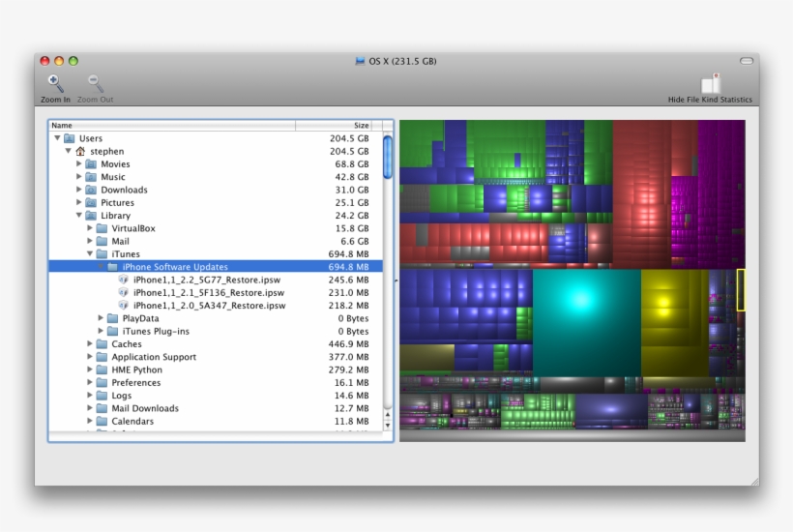Click the 15.8 GB size value
Image resolution: width=793 pixels, height=532 pixels.
(x=351, y=228)
